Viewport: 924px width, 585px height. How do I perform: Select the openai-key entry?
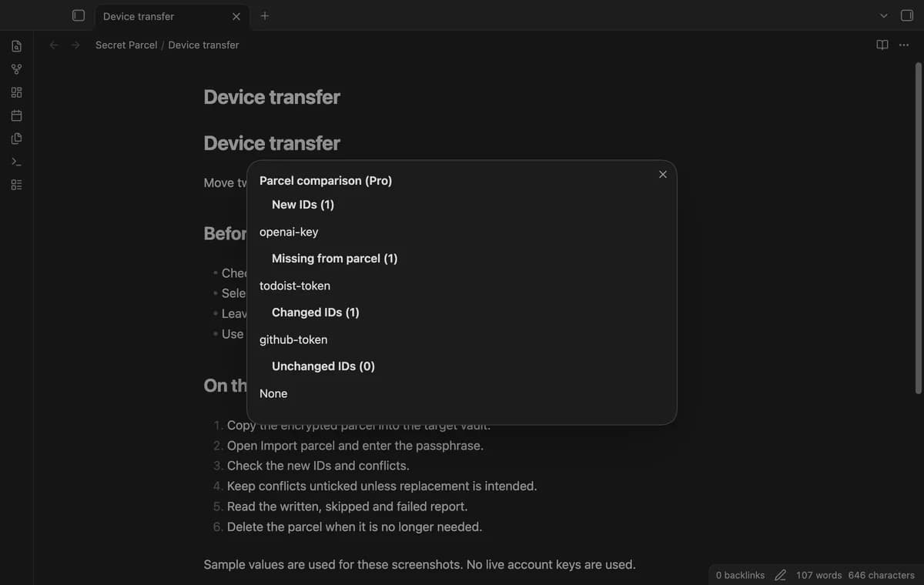pyautogui.click(x=289, y=232)
